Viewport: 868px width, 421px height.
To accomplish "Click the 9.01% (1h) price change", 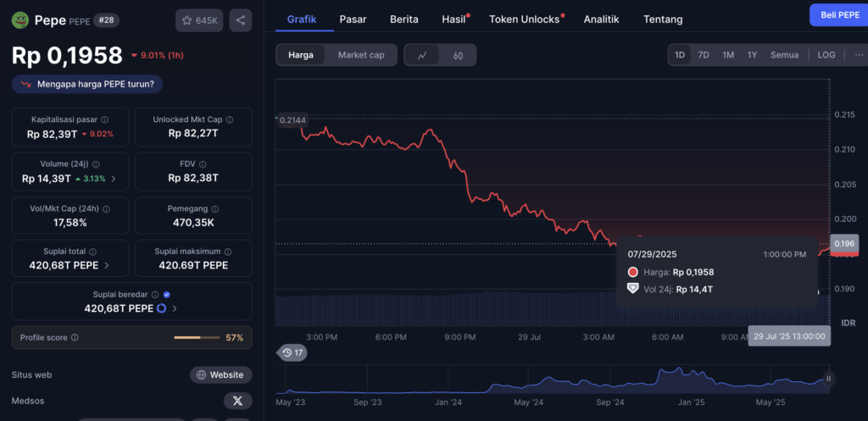I will [x=157, y=55].
